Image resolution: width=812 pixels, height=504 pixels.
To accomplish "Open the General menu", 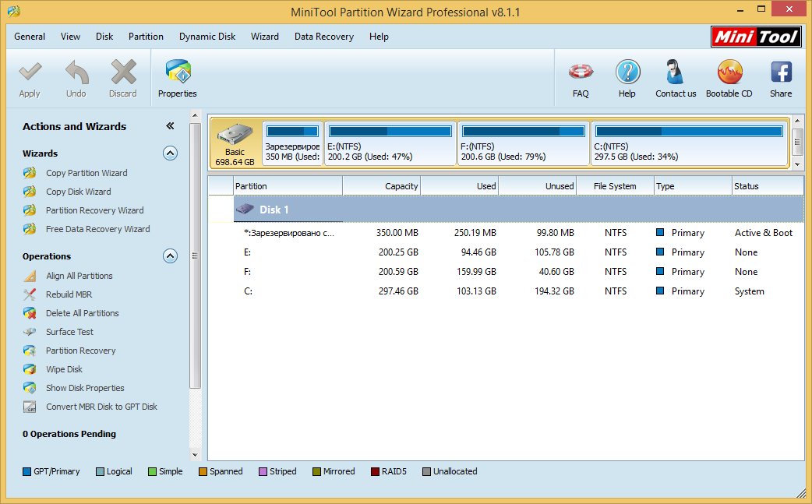I will click(30, 37).
